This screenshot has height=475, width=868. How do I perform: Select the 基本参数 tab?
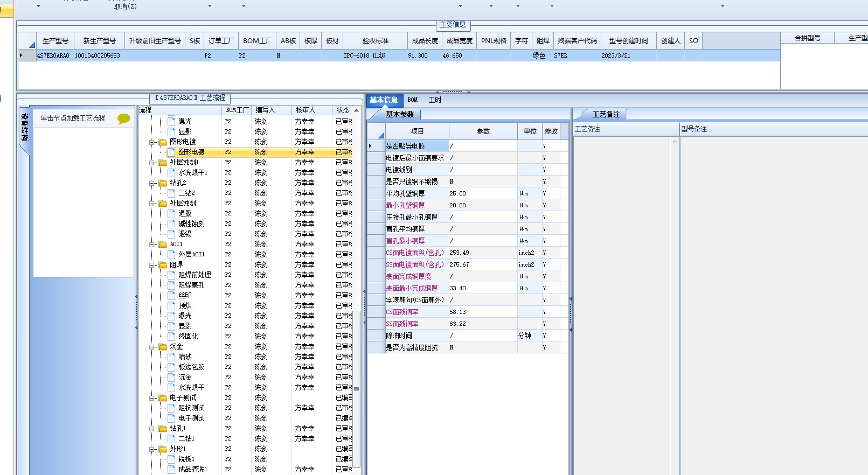click(400, 115)
